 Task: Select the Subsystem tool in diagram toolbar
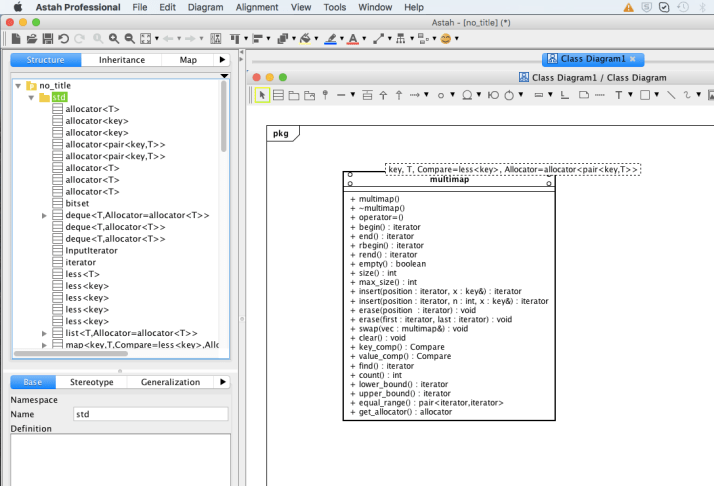[x=310, y=95]
